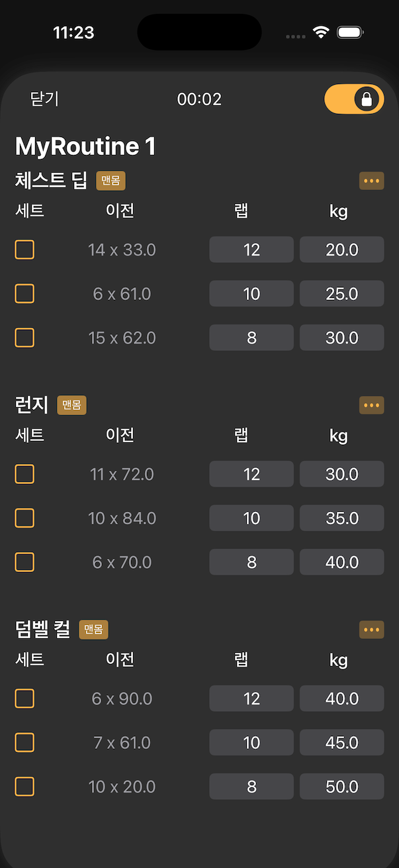
Task: Open the options menu for 덤벨 컬
Action: point(371,629)
